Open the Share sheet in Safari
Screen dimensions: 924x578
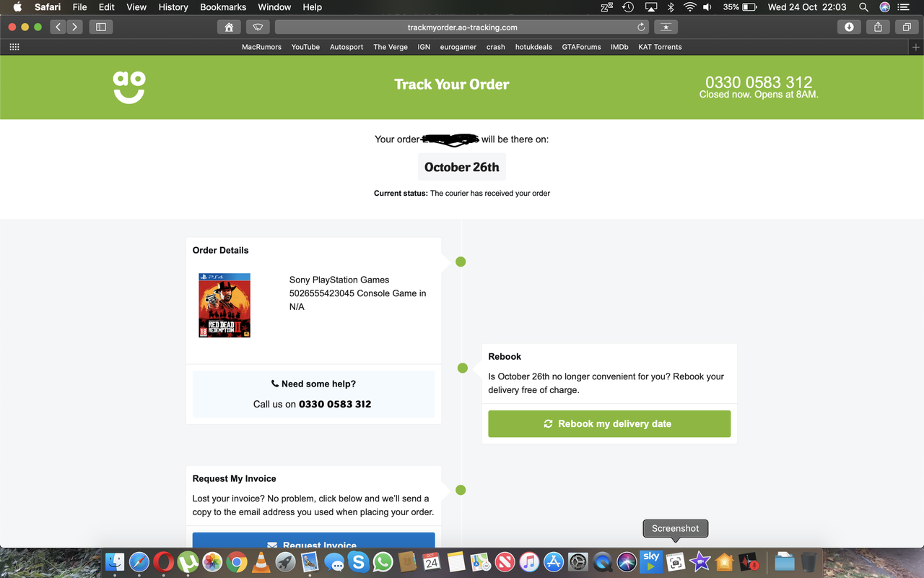pos(878,27)
